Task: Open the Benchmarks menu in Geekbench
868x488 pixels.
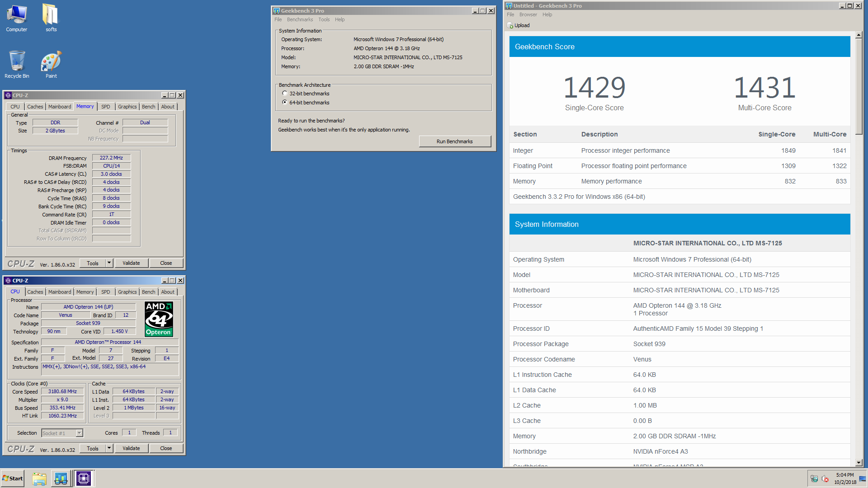Action: click(300, 19)
